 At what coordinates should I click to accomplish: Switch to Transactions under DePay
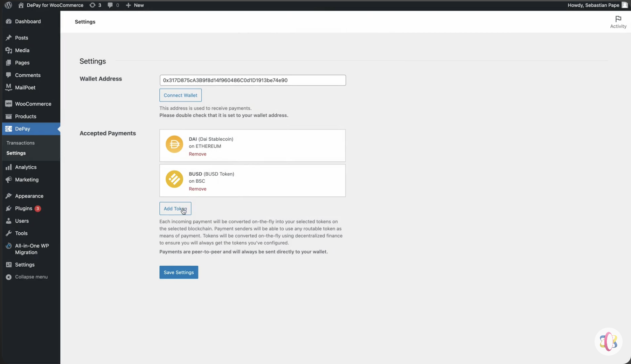coord(20,143)
